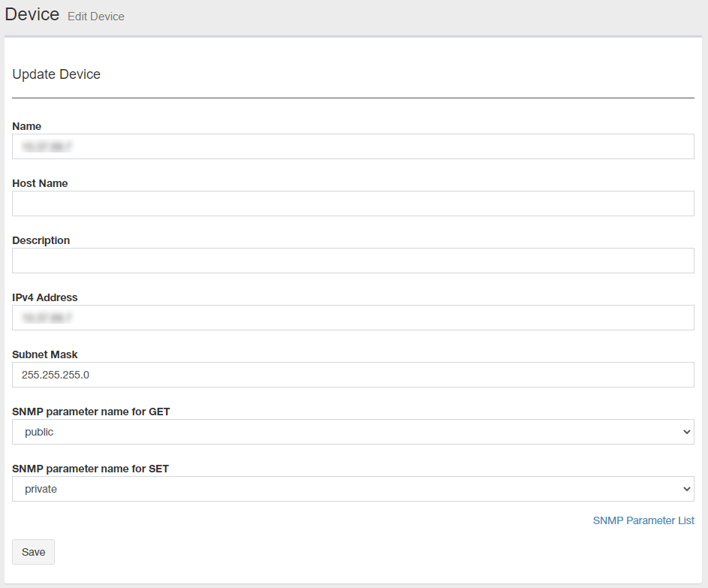Click the 'Host Name' field label
The image size is (708, 588).
[x=40, y=183]
